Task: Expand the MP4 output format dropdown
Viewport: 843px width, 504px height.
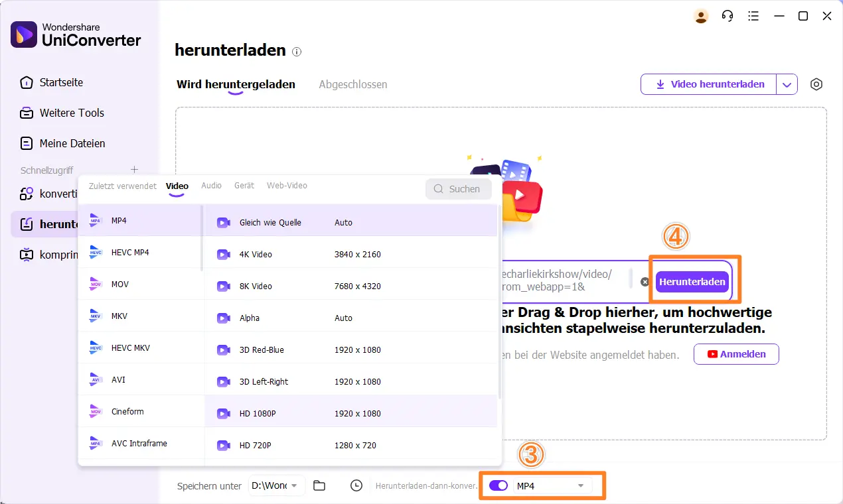Action: (580, 485)
